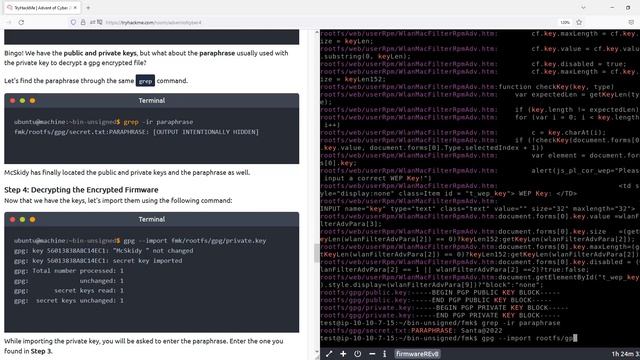The height and width of the screenshot is (360, 640).
Task: Open the list all tabs dropdown
Action: 583,8
